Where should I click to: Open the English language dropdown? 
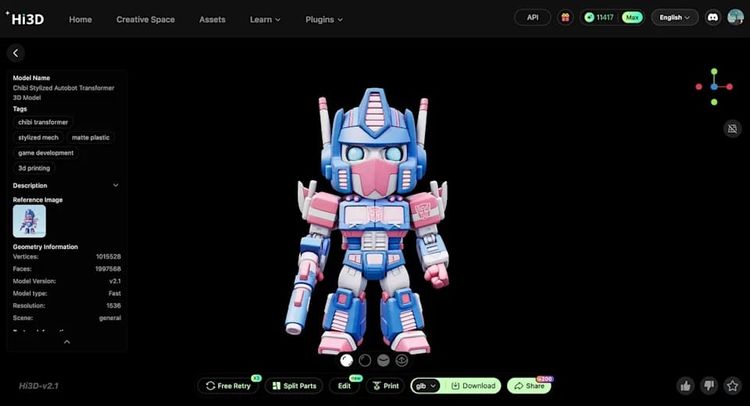pos(674,18)
